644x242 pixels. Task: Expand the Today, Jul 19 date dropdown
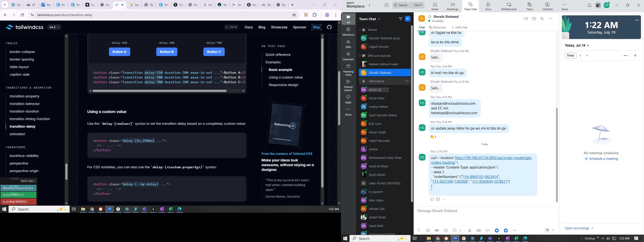(x=588, y=45)
